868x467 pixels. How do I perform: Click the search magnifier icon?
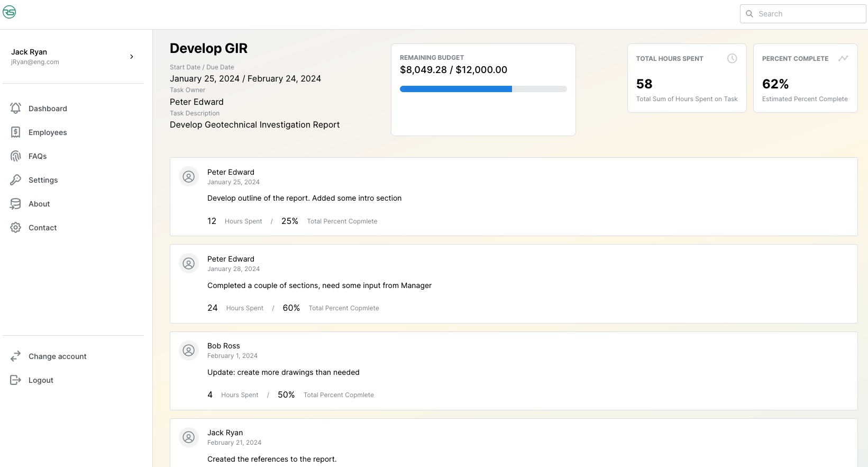pyautogui.click(x=750, y=14)
